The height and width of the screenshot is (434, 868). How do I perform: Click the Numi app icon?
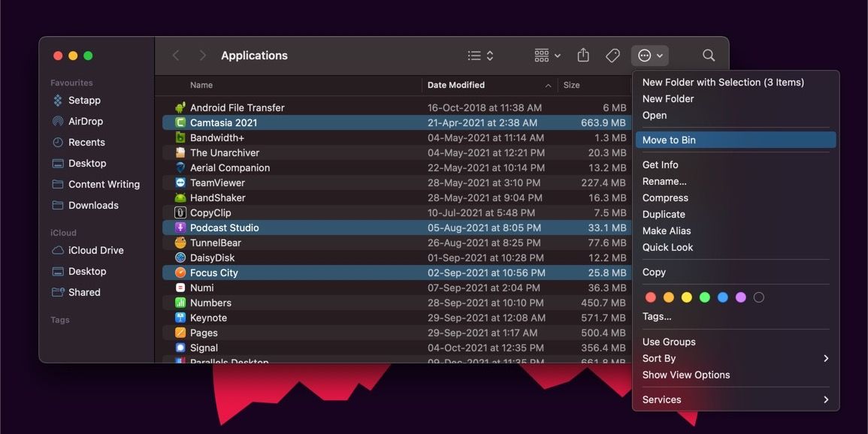point(180,288)
